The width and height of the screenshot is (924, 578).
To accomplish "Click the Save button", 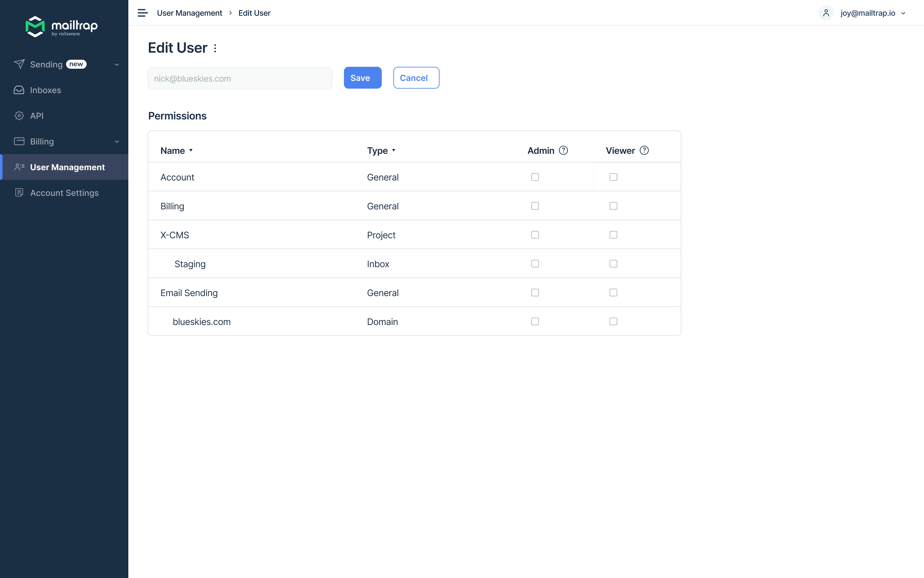I will (362, 78).
